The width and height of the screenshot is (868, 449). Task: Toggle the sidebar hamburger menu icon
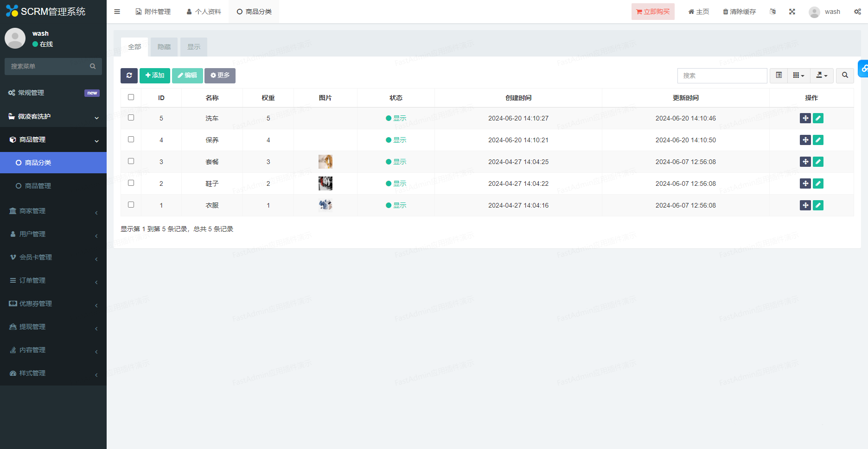point(117,12)
